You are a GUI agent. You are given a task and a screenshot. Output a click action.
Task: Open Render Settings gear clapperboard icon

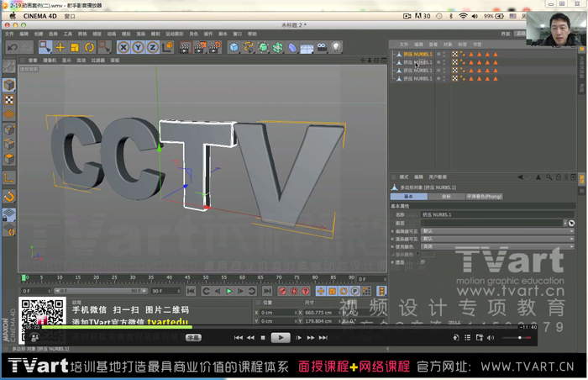tap(215, 47)
